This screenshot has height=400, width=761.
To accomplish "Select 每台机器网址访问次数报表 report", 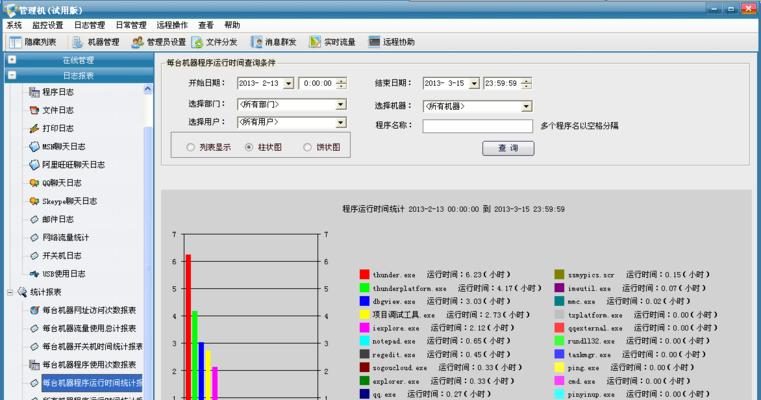I will coord(83,310).
